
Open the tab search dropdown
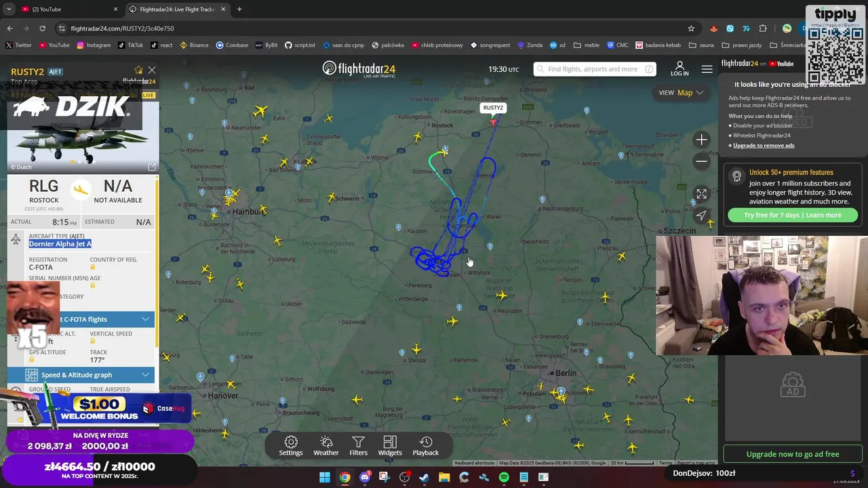click(9, 9)
